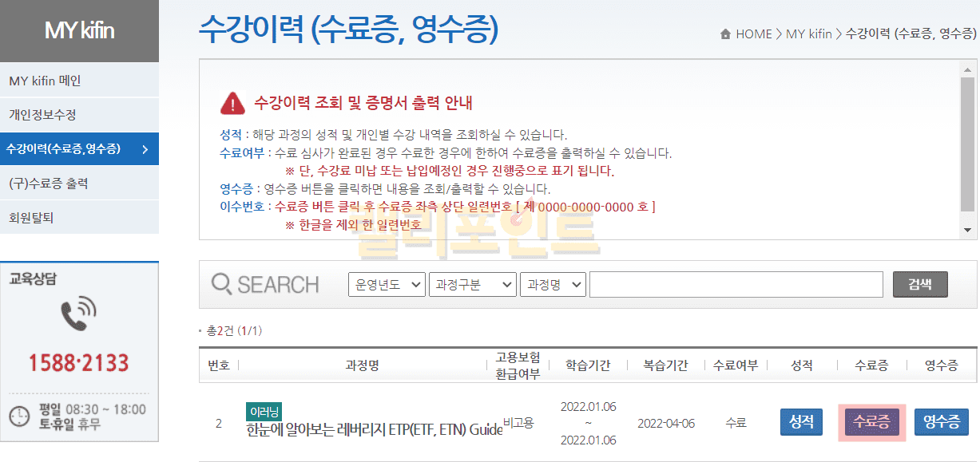Click the 성적 button for the course

point(801,422)
